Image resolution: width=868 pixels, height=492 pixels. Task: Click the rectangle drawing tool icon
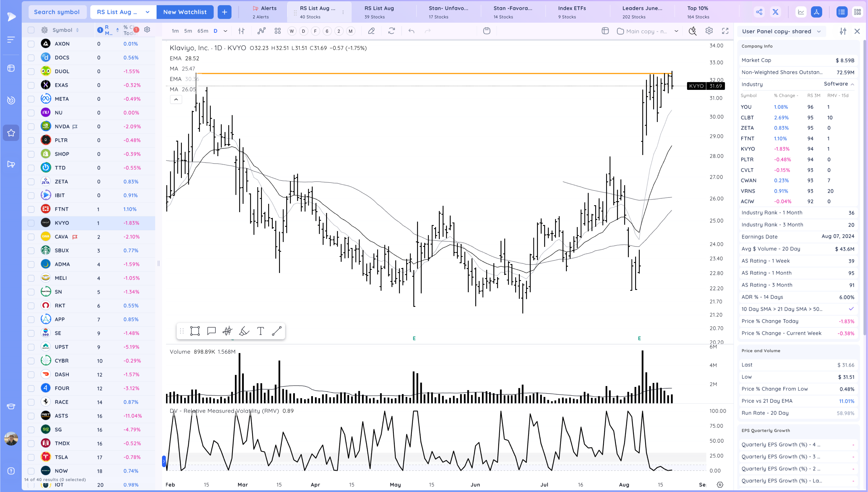pos(195,331)
